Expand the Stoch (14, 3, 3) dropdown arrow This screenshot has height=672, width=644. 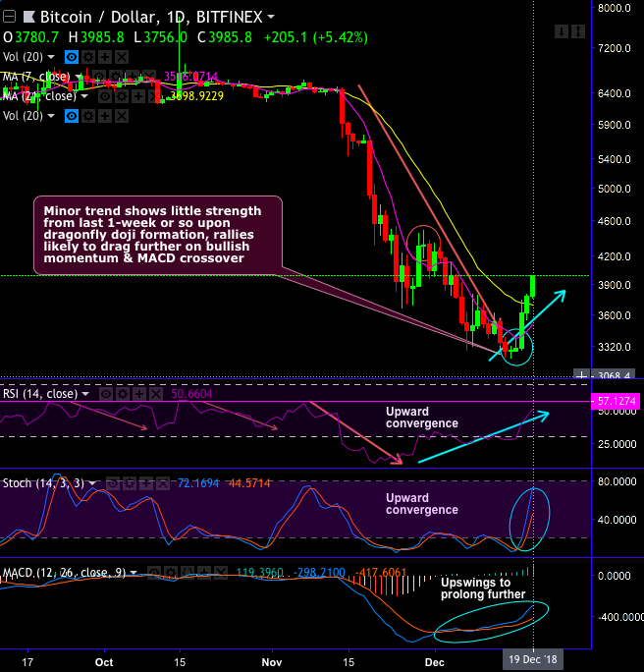[92, 483]
